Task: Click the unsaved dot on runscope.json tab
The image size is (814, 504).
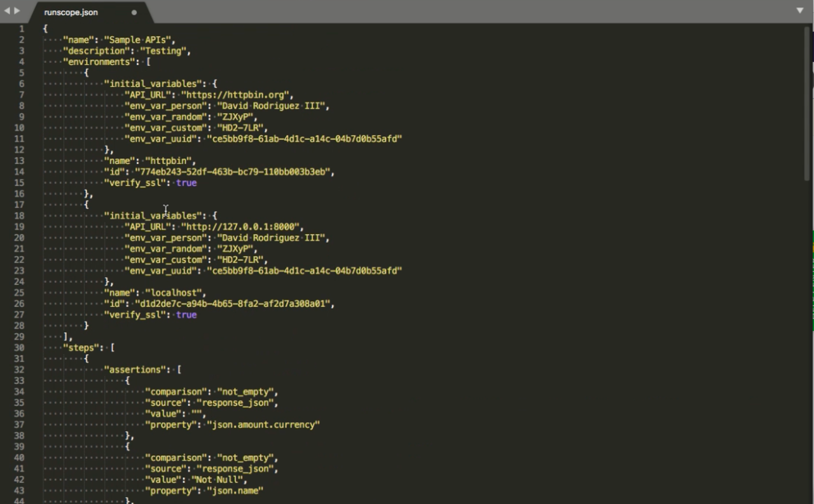Action: 134,12
